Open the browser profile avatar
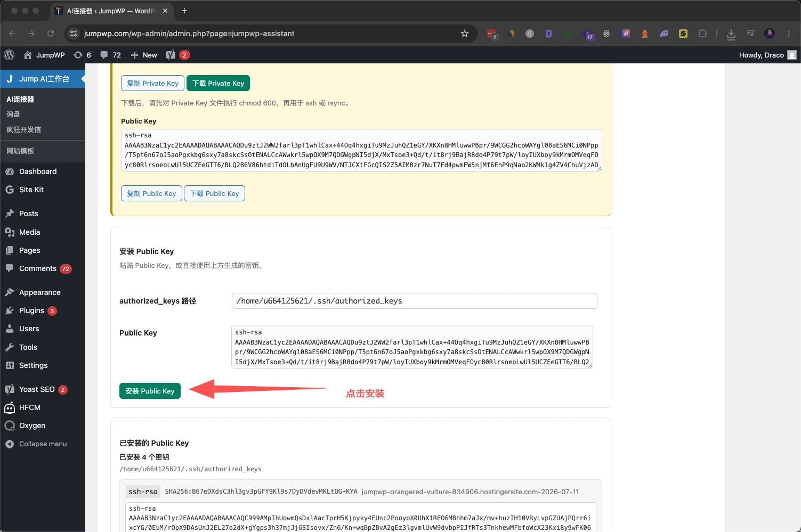The image size is (801, 532). coord(770,34)
